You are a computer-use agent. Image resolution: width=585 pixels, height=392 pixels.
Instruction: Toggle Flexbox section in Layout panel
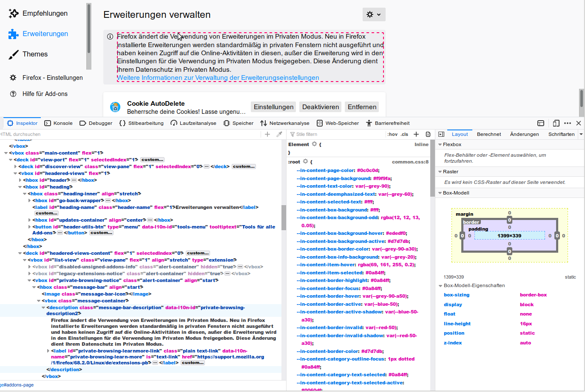pyautogui.click(x=440, y=144)
